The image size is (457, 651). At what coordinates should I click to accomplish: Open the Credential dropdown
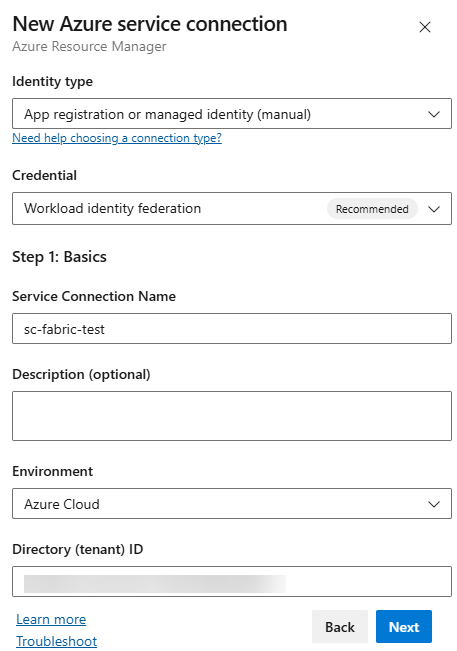click(x=232, y=208)
